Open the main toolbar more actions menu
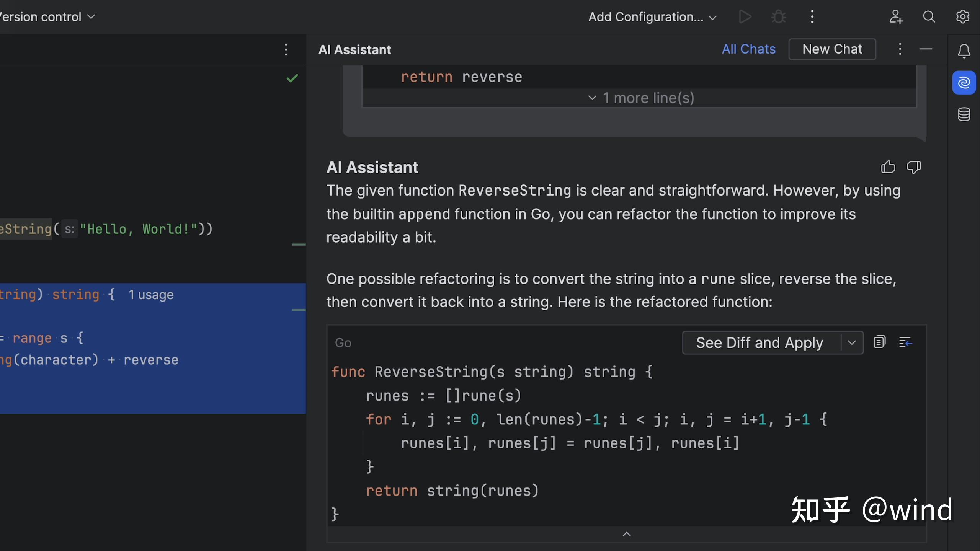980x551 pixels. (812, 16)
